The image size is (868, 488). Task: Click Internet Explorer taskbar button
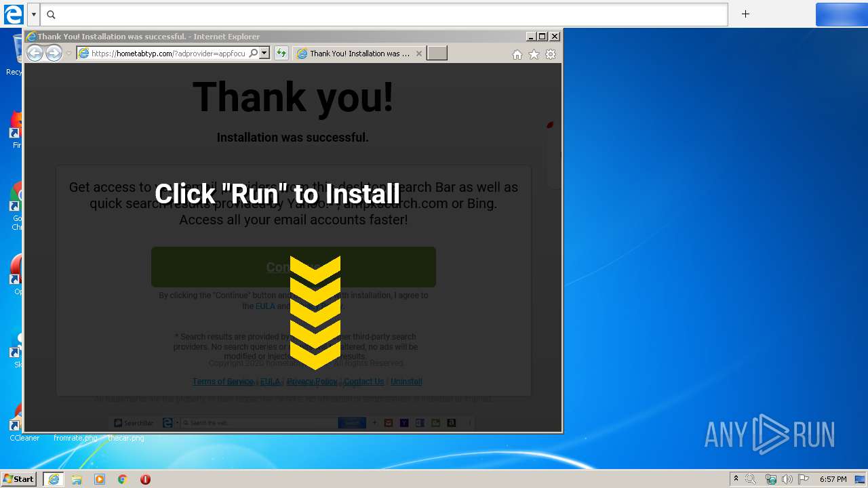tap(54, 479)
